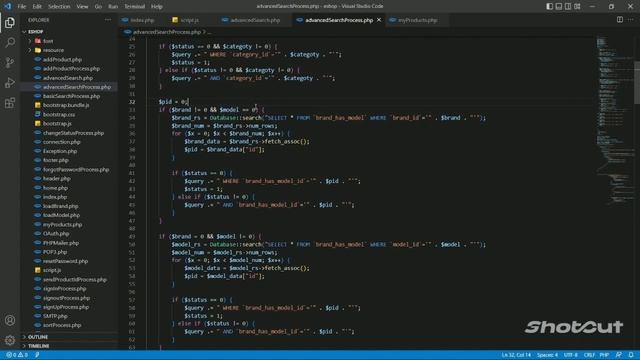Image resolution: width=640 pixels, height=360 pixels.
Task: Open basicSearchProcess.php in explorer
Action: [71, 96]
